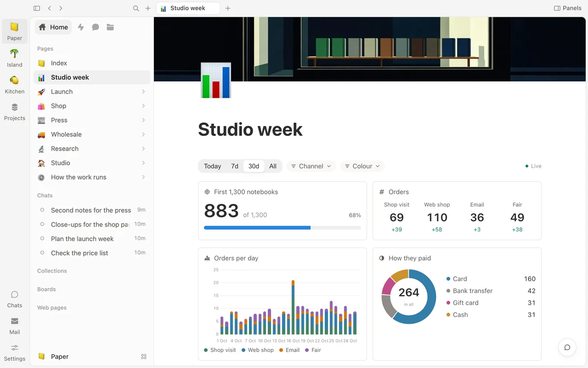Toggle Web shop in chart legend
Image resolution: width=588 pixels, height=368 pixels.
tap(257, 350)
